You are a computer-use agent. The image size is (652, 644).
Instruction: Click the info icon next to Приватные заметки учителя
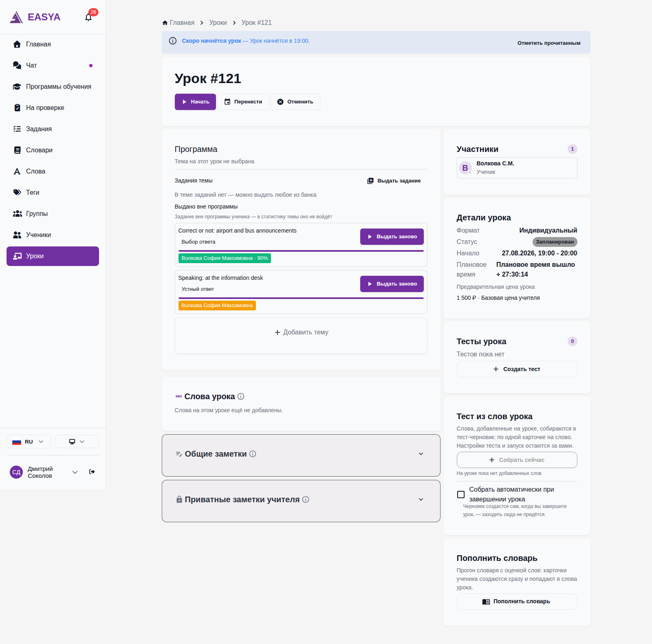306,499
